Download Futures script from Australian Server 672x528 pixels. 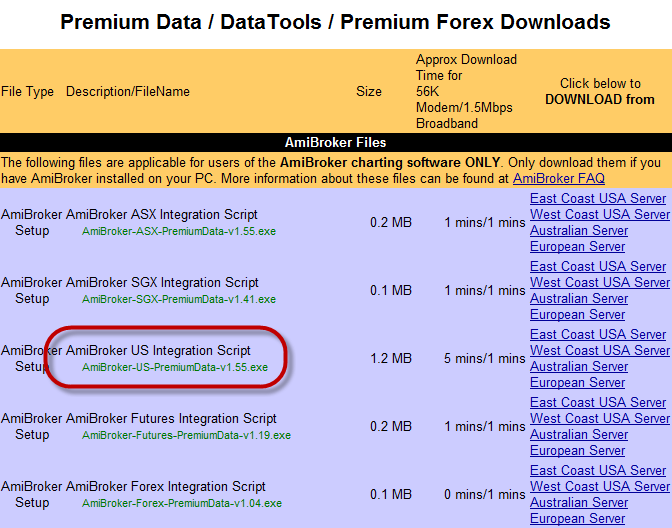click(579, 435)
